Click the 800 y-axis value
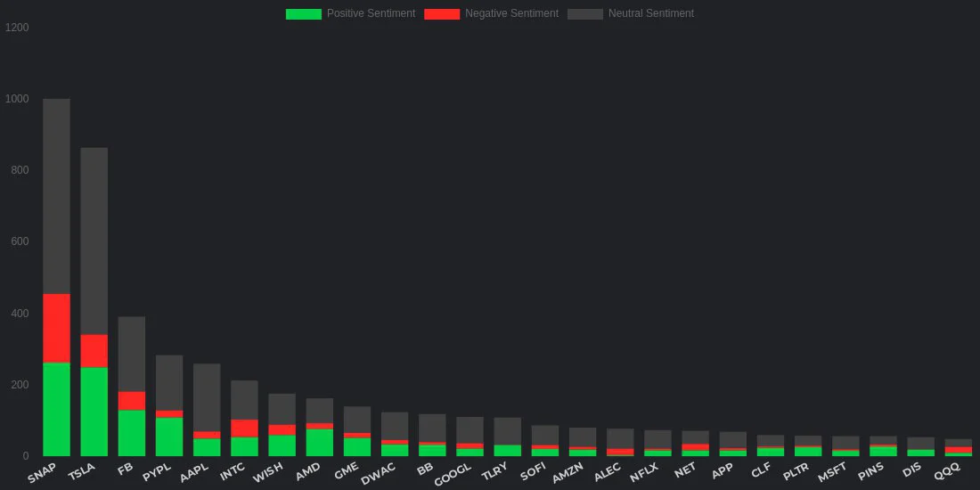This screenshot has width=980, height=490. tap(19, 170)
